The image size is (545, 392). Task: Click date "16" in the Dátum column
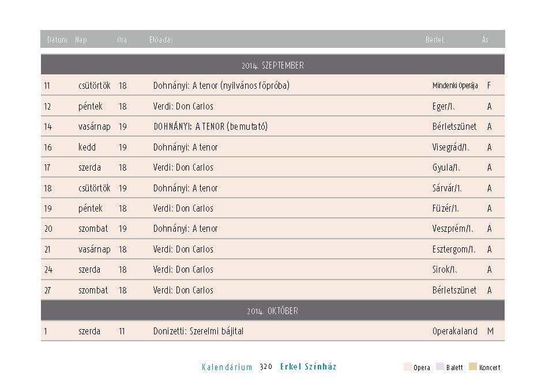point(48,148)
